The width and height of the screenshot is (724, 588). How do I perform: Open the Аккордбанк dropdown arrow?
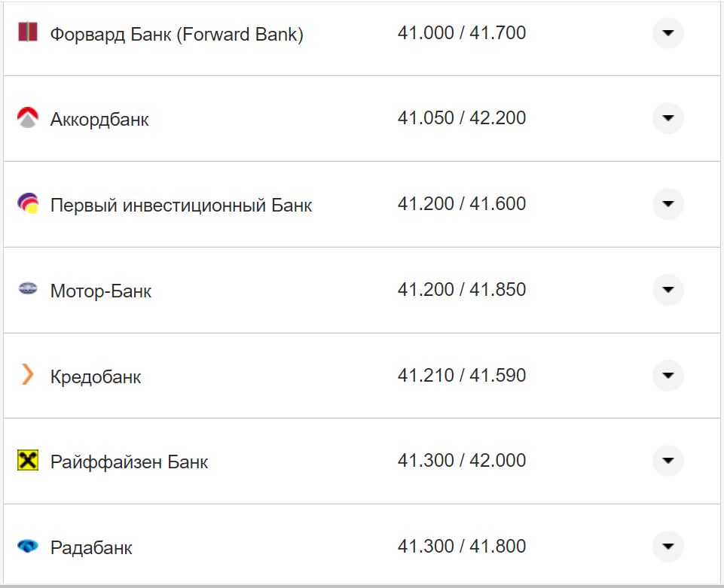point(667,118)
